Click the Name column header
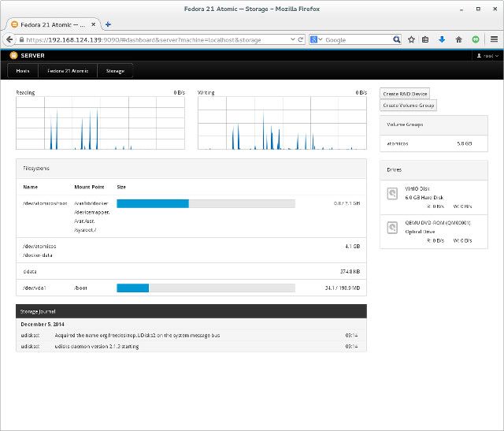The image size is (504, 431). point(31,187)
